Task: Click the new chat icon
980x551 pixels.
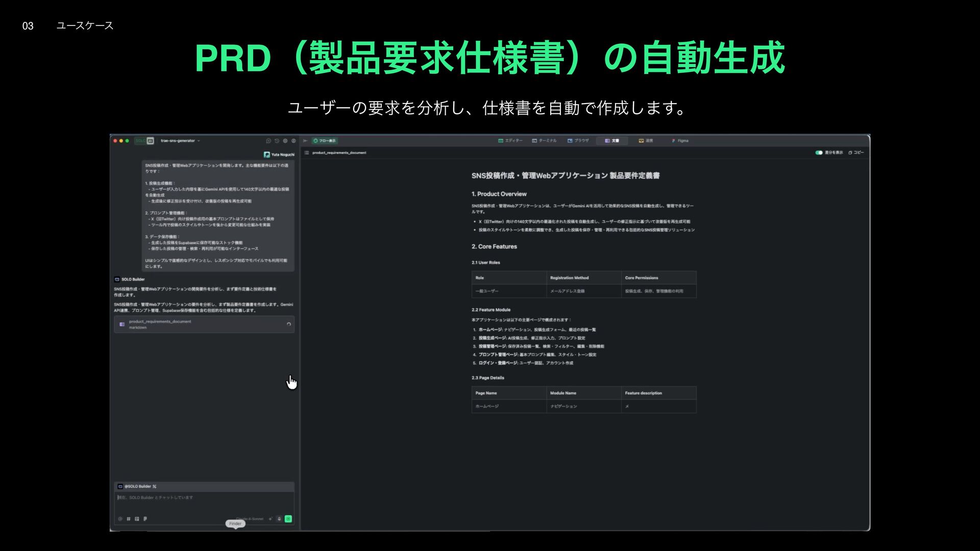Action: [268, 141]
